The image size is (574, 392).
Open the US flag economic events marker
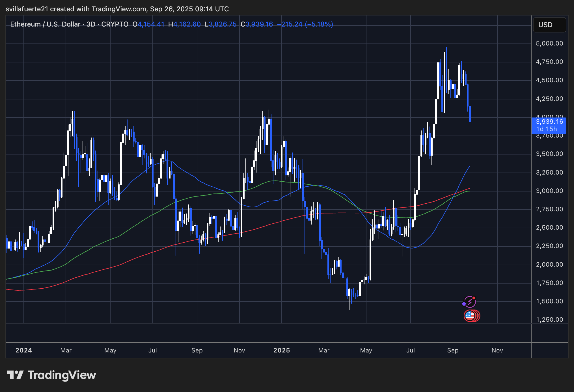[470, 316]
